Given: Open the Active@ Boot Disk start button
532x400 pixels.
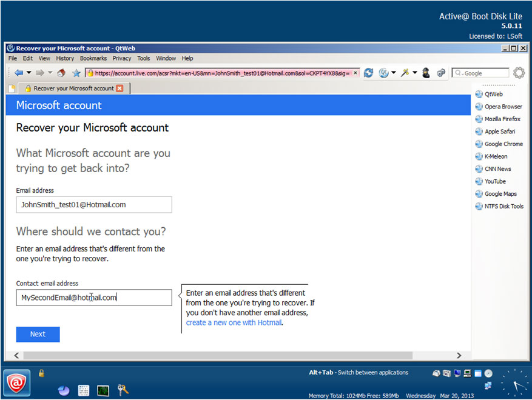Looking at the screenshot, I should click(16, 383).
